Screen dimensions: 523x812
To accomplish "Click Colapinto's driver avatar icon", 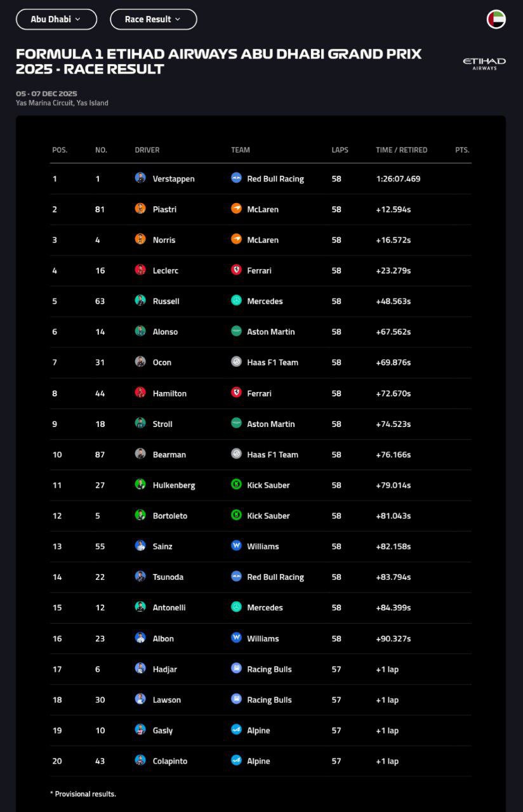I will [x=140, y=761].
